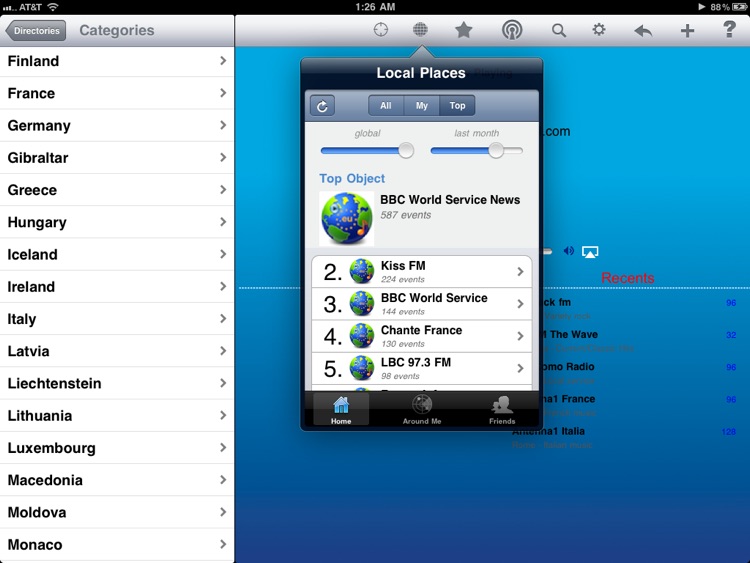Open the Monaco category
This screenshot has height=563, width=750.
click(117, 544)
